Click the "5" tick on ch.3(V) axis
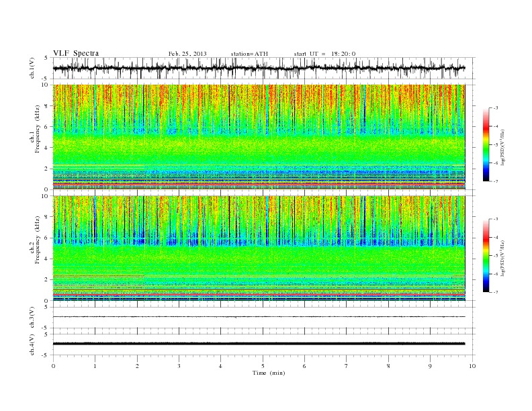This screenshot has width=532, height=411. coord(47,308)
